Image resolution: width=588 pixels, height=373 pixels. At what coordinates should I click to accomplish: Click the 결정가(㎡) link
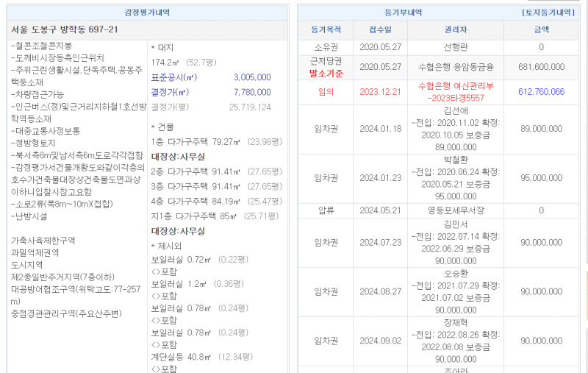[x=170, y=92]
